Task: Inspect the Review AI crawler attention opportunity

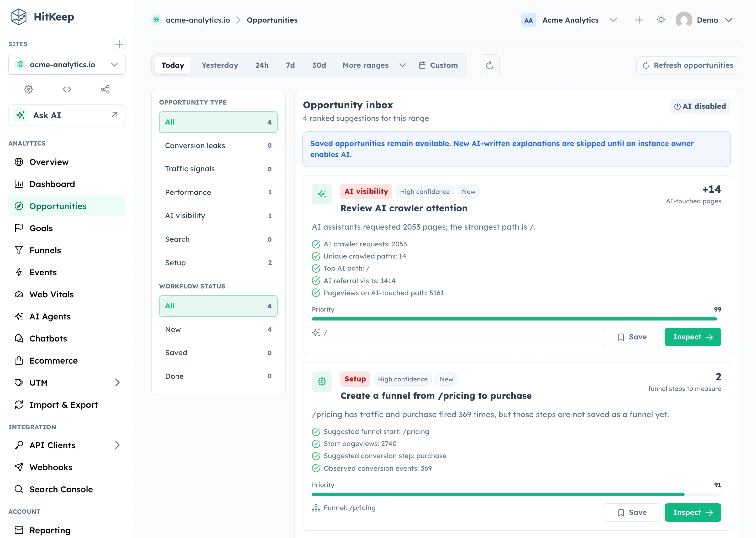Action: point(692,337)
